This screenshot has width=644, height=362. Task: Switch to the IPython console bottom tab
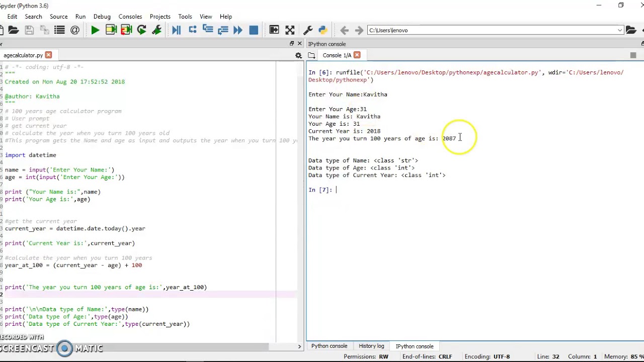click(415, 346)
